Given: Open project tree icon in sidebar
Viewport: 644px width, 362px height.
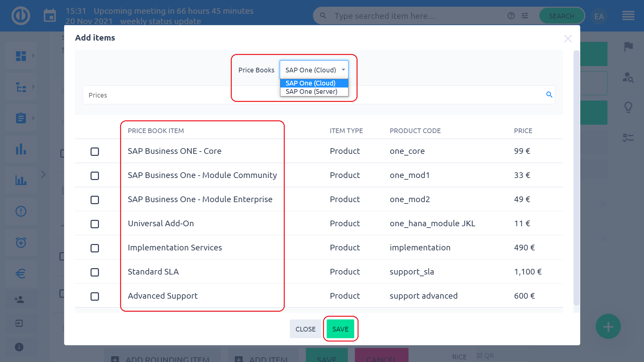Looking at the screenshot, I should pyautogui.click(x=21, y=87).
